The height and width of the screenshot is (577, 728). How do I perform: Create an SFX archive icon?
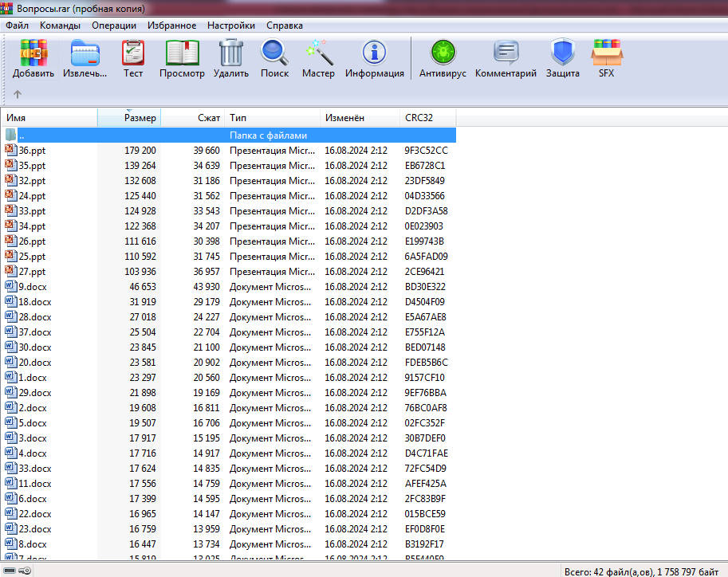coord(607,53)
